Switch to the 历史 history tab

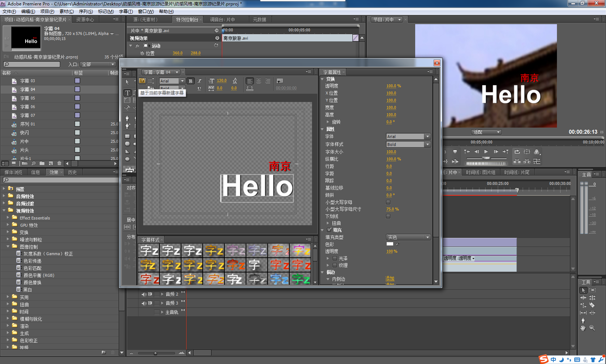tap(73, 172)
